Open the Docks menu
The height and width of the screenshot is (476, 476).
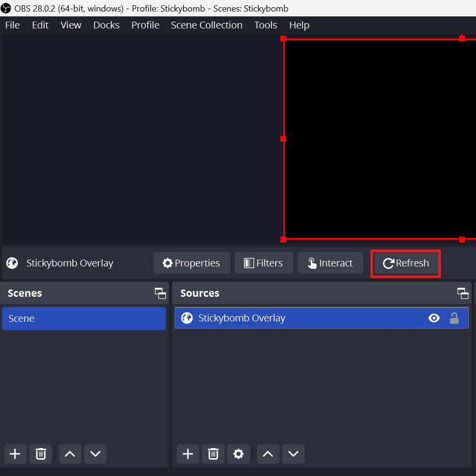(106, 25)
